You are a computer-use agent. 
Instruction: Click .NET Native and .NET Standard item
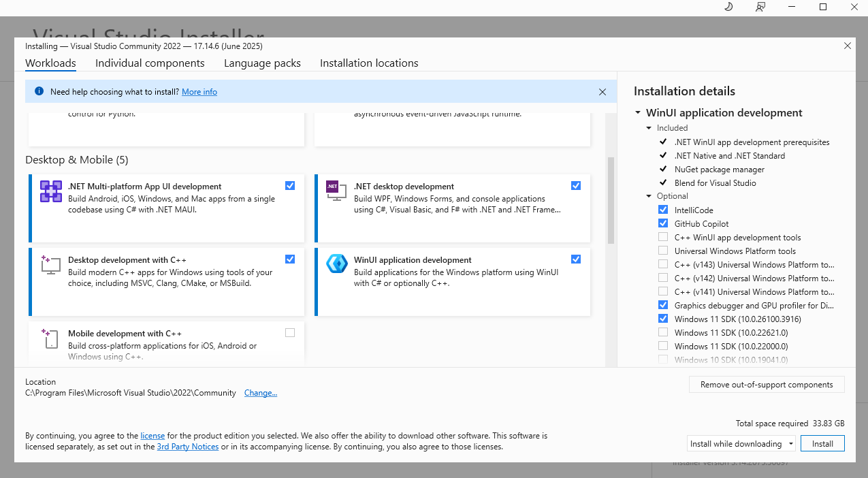click(x=729, y=155)
